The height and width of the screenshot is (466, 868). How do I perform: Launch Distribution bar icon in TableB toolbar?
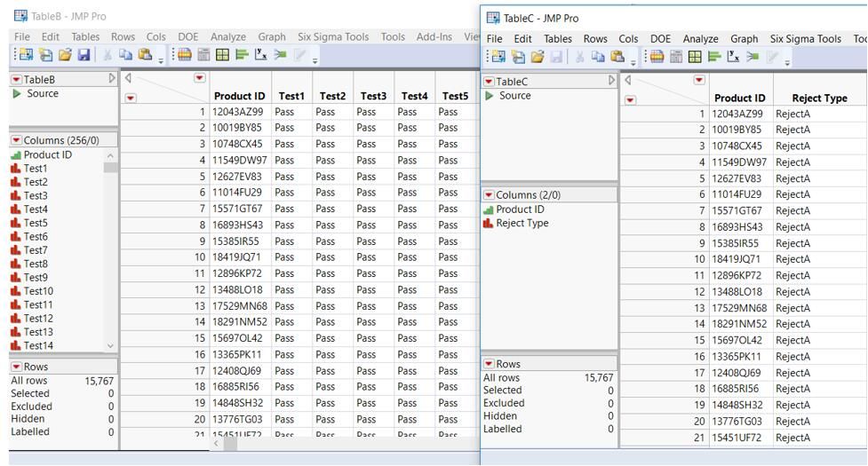point(242,54)
